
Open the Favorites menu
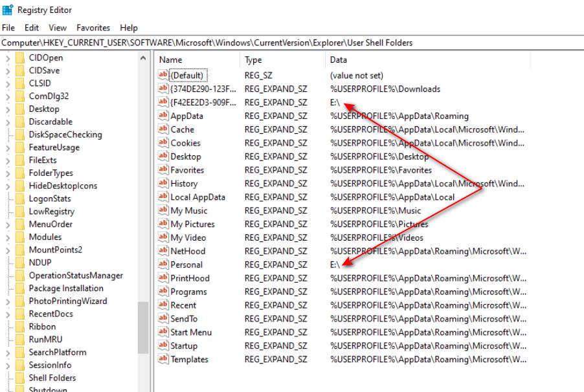coord(93,28)
